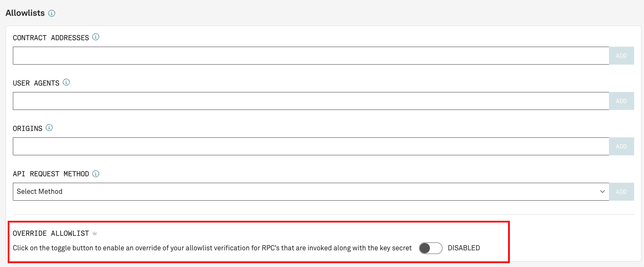Click the crown icon beside Override Allowlist

click(95, 234)
